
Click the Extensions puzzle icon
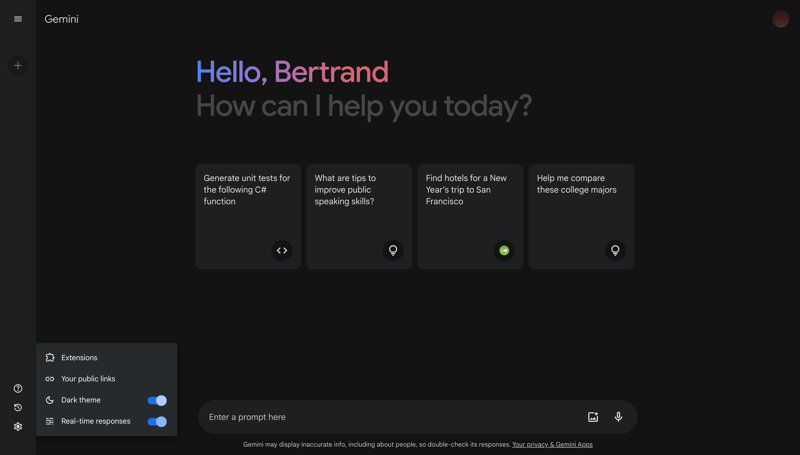(49, 358)
